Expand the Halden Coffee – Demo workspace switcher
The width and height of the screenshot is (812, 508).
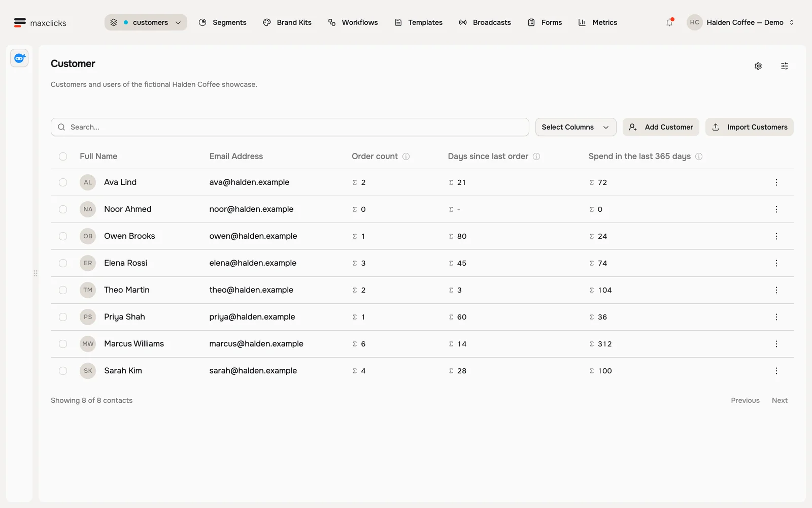point(741,22)
